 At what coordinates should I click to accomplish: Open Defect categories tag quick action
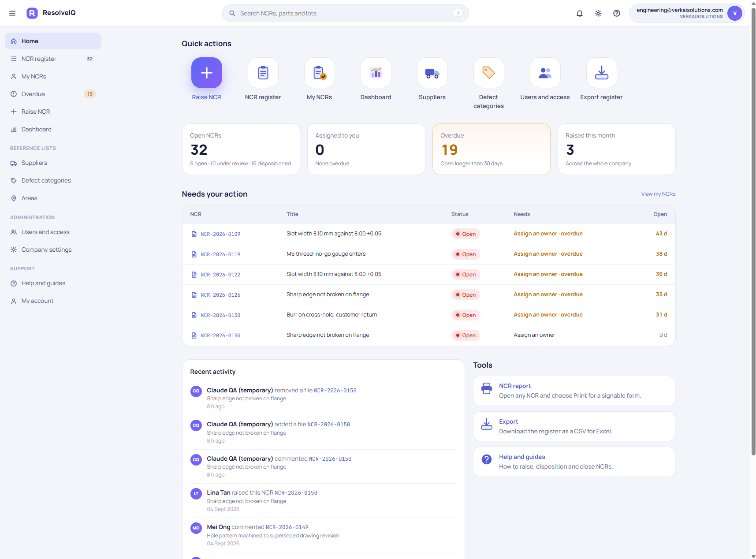pos(489,73)
